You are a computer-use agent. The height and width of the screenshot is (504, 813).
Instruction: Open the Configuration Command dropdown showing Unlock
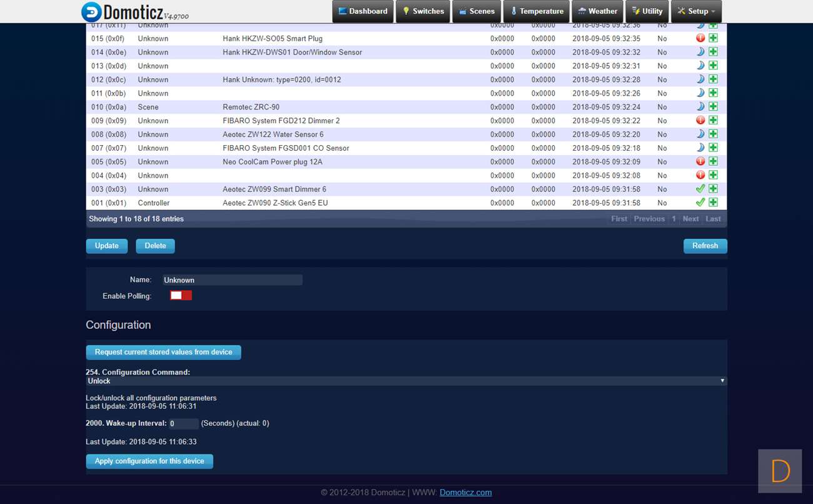(406, 381)
